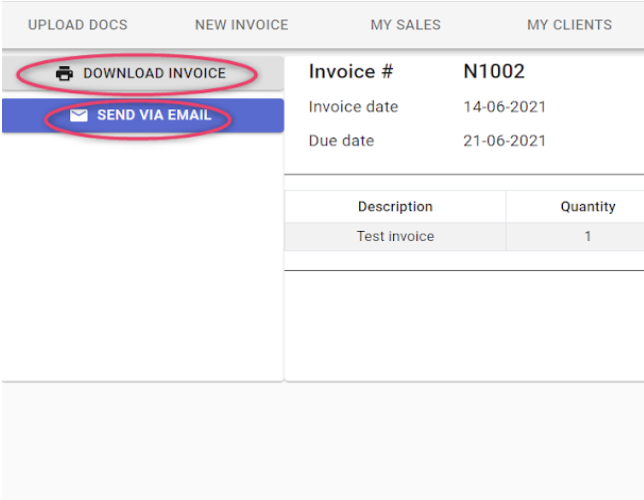Viewport: 644px width, 500px height.
Task: Open the My Clients tab
Action: click(x=569, y=25)
